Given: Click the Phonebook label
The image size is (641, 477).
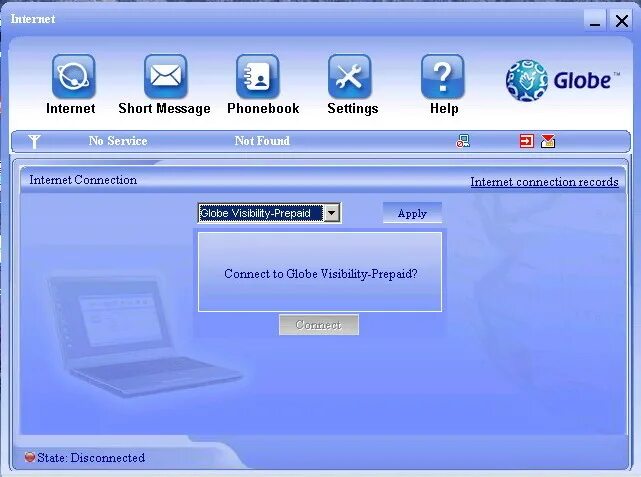Looking at the screenshot, I should click(x=263, y=108).
